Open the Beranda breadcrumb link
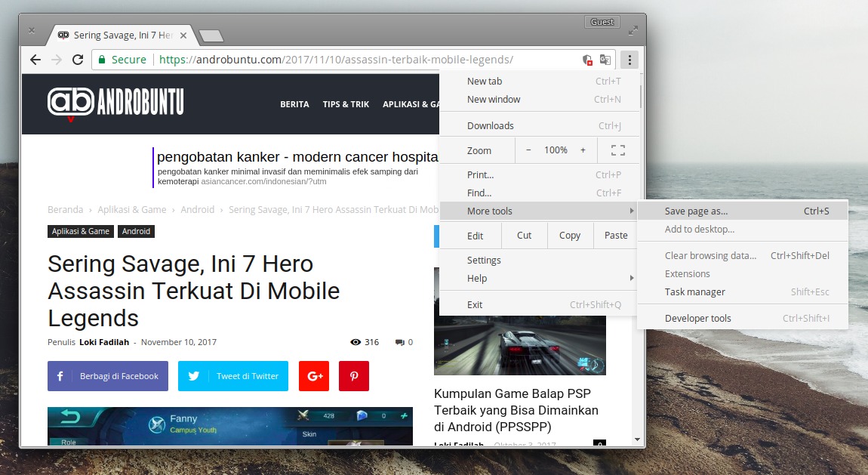The width and height of the screenshot is (868, 475). (64, 209)
